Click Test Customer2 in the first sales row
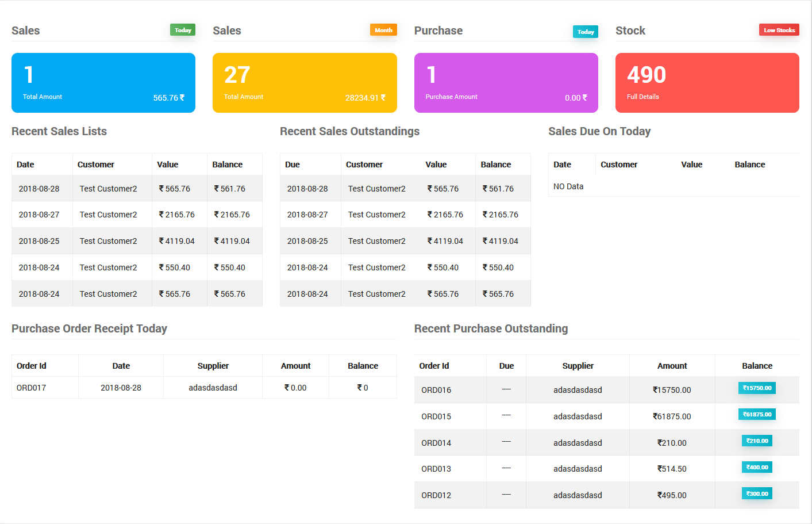This screenshot has width=812, height=524. (x=108, y=188)
